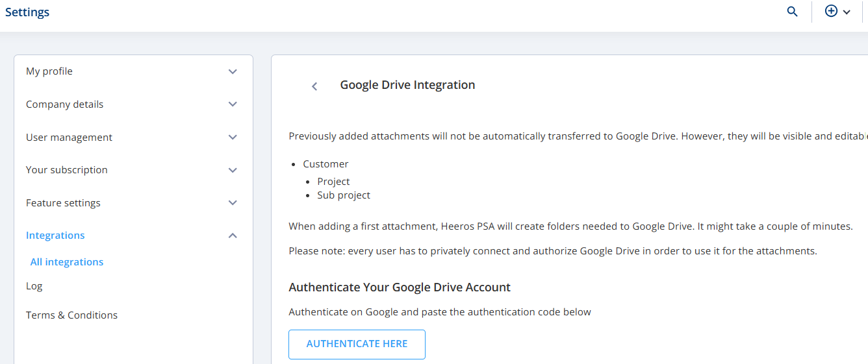Open the search magnifier icon
This screenshot has height=364, width=868.
tap(792, 12)
